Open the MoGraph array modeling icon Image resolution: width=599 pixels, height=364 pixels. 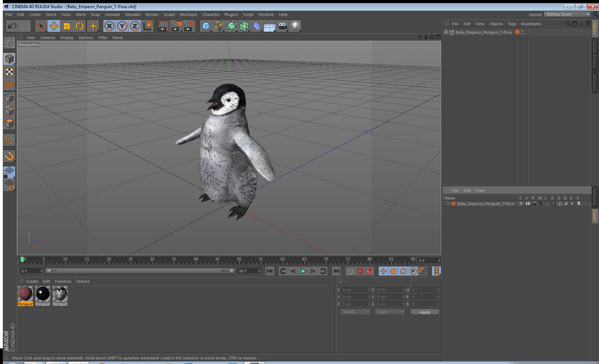(x=244, y=26)
